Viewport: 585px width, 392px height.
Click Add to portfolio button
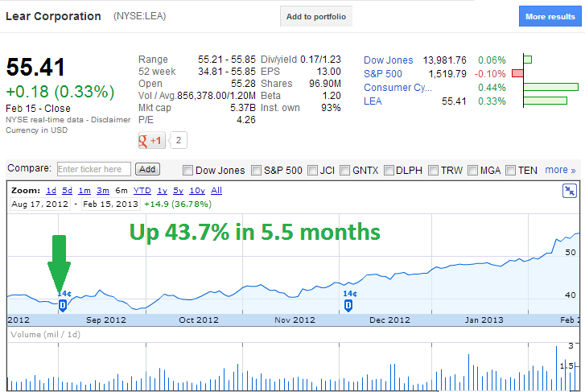click(316, 16)
